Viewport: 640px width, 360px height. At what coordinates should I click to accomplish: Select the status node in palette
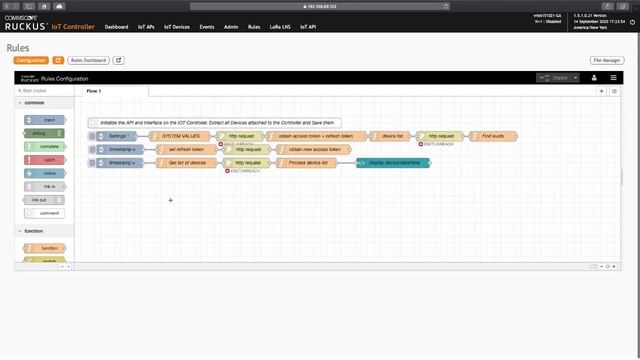44,173
